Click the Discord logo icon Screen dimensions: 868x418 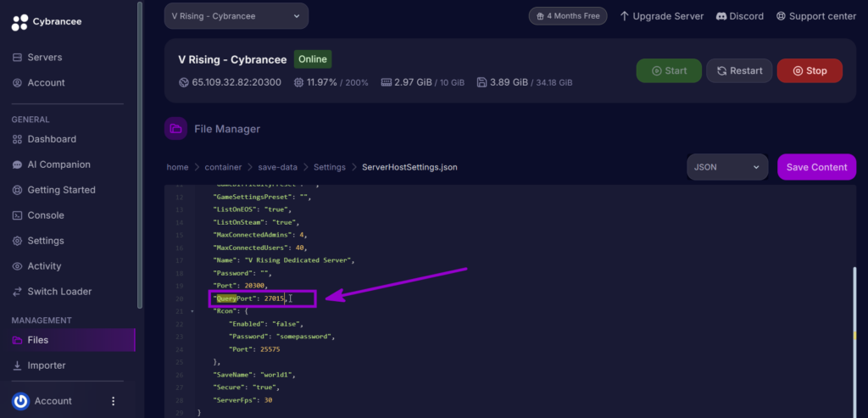pyautogui.click(x=721, y=16)
